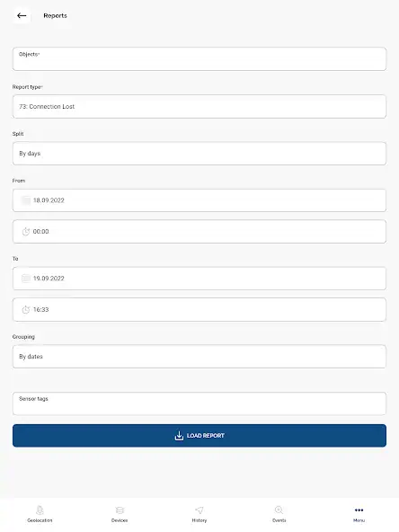Open the Split By days dropdown

[199, 154]
